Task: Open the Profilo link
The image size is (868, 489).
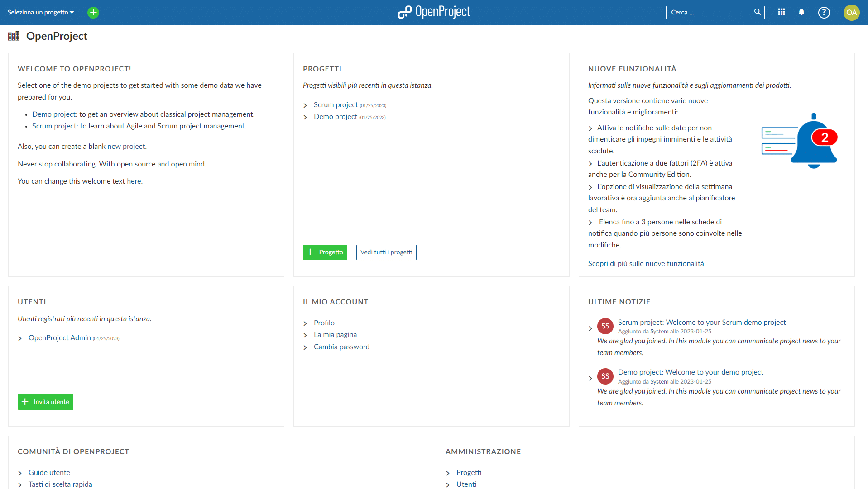Action: [324, 323]
